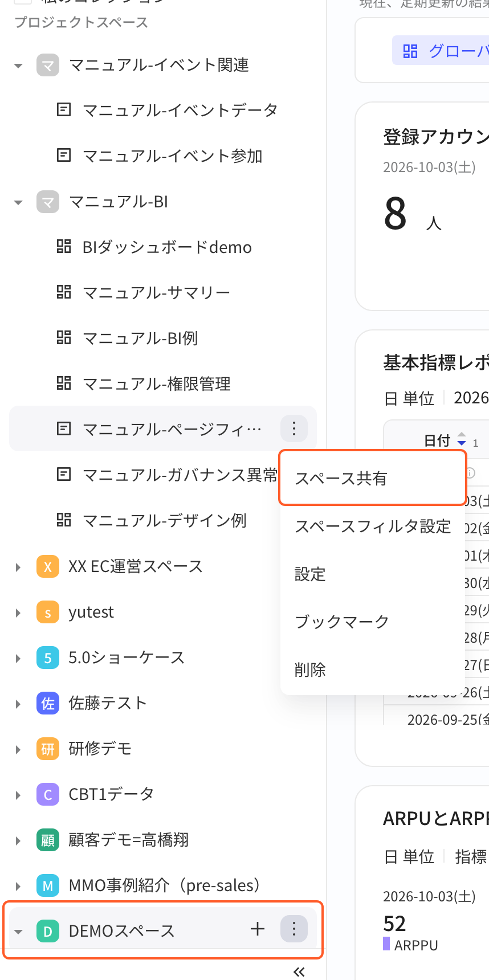Click the purple C avatar of CBT1データ
489x980 pixels.
48,794
